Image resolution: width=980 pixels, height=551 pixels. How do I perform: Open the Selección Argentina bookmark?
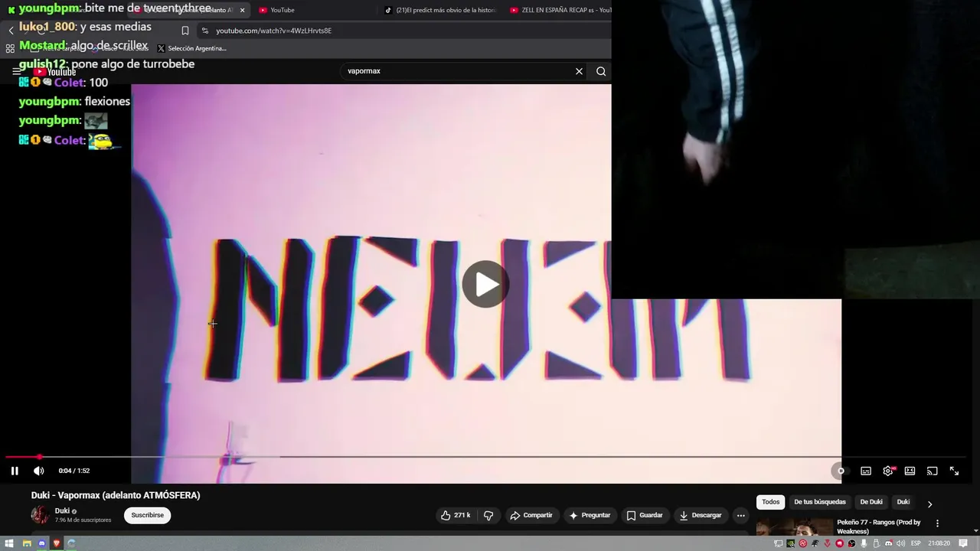(191, 48)
